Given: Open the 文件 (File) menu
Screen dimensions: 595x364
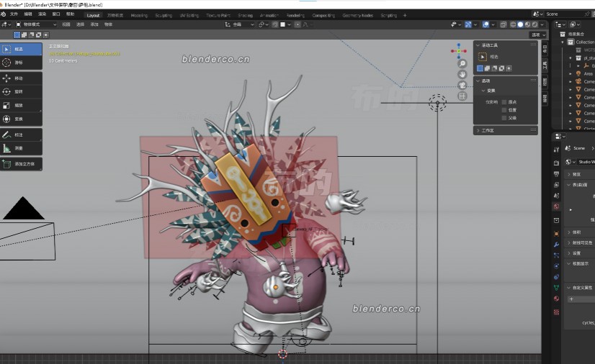Looking at the screenshot, I should tap(14, 14).
